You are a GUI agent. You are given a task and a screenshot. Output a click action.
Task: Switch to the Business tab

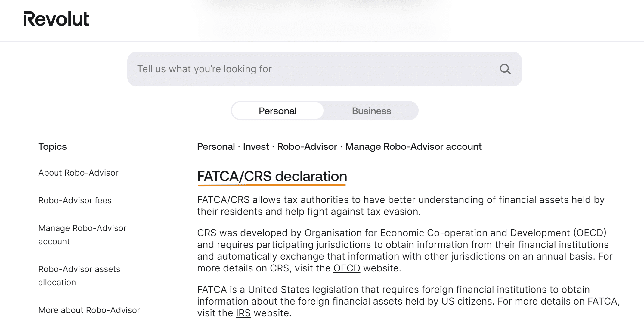(x=371, y=111)
